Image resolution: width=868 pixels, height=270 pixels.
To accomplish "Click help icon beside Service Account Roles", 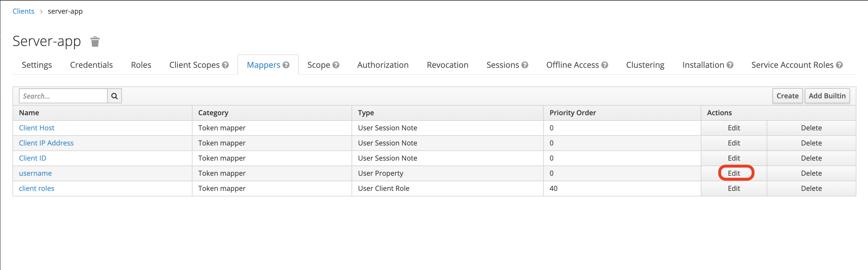I will [x=839, y=65].
